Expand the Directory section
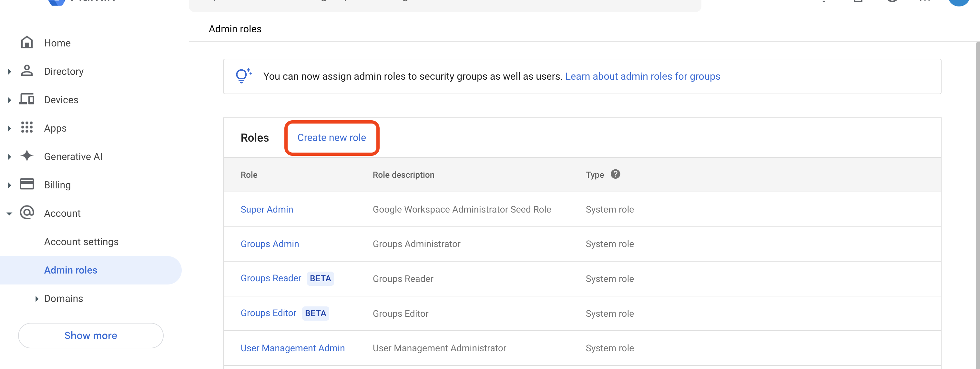980x369 pixels. 9,71
